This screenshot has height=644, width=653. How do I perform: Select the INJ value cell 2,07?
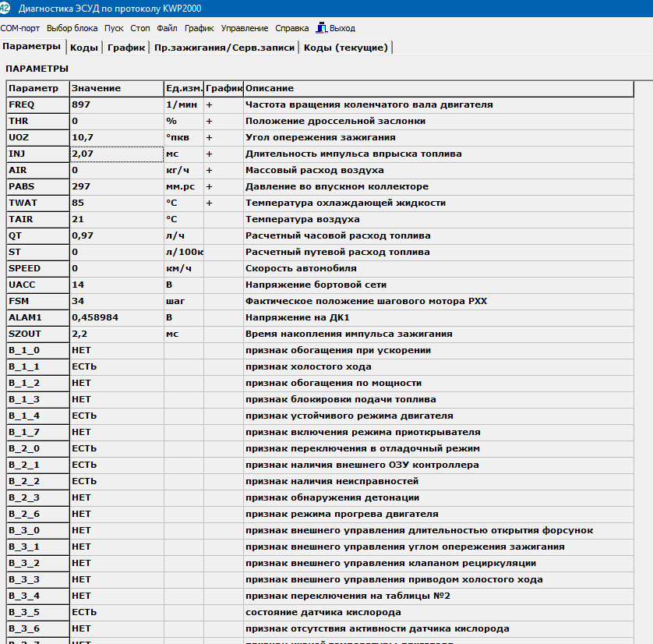117,154
